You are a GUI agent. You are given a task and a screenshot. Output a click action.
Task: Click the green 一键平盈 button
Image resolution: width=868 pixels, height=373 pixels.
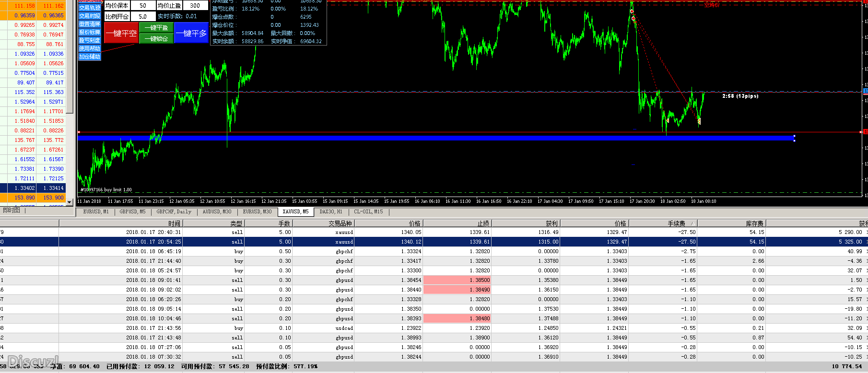click(x=156, y=28)
